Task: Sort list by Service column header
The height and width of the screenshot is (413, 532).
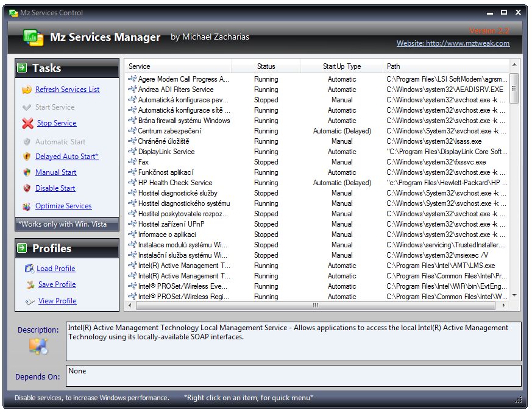Action: pyautogui.click(x=178, y=66)
